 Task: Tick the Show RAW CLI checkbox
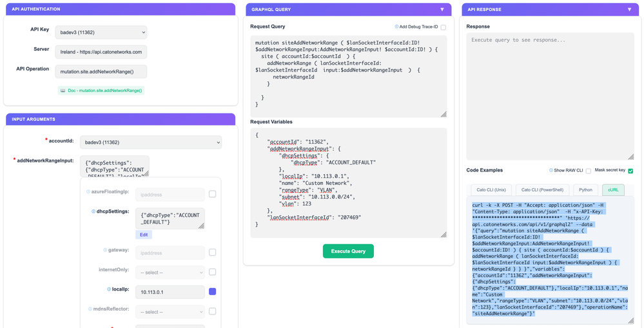point(588,171)
